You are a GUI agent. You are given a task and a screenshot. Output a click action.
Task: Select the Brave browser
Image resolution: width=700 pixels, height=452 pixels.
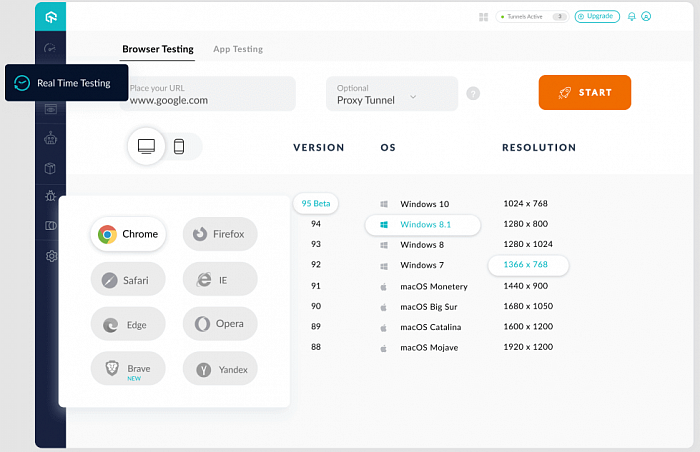pyautogui.click(x=128, y=369)
